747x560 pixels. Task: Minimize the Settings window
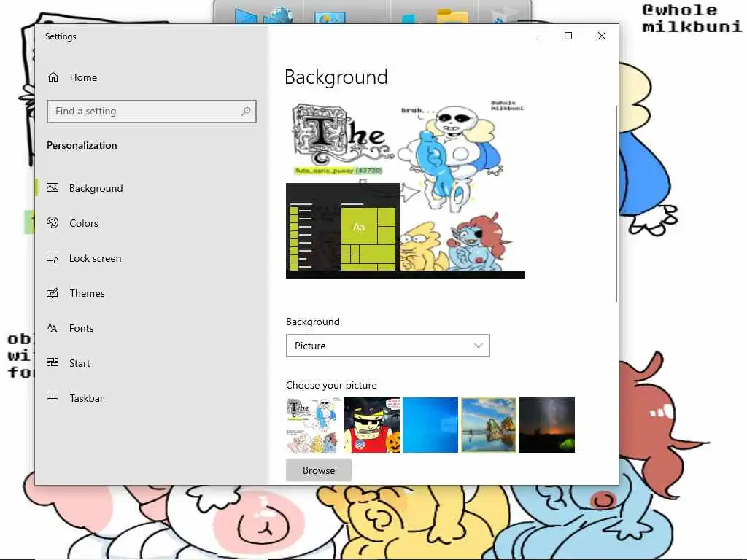(x=535, y=36)
